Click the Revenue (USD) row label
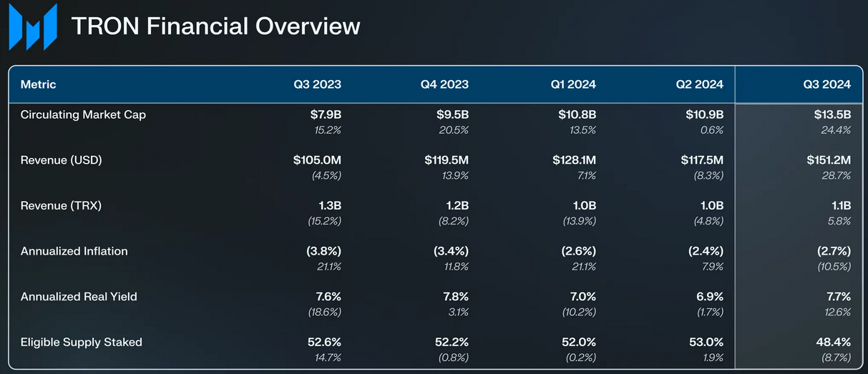This screenshot has height=374, width=868. click(61, 160)
